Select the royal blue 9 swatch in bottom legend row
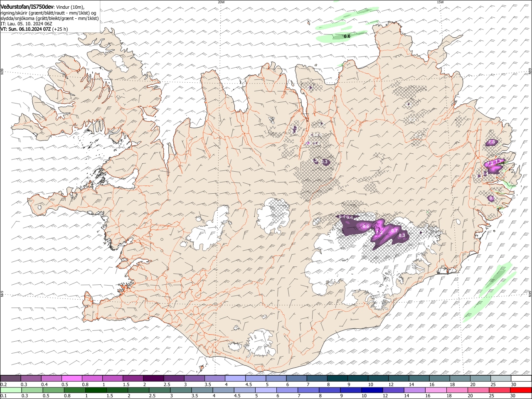 coord(351,390)
